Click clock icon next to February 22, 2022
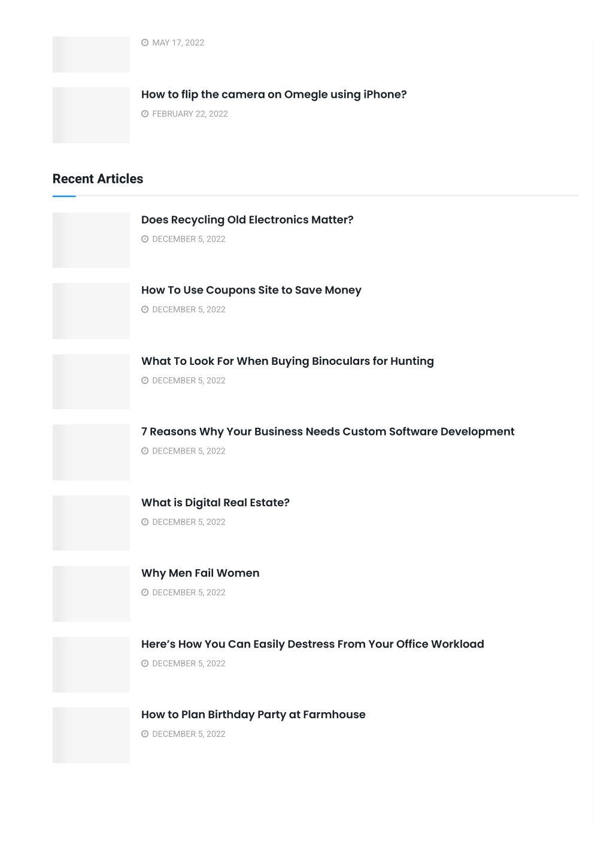 tap(145, 114)
